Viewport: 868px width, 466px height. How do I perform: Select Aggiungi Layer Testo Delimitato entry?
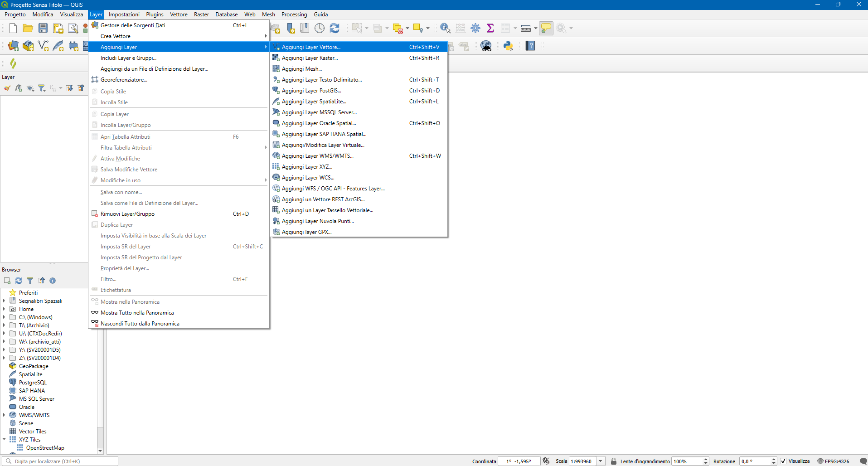click(x=321, y=80)
